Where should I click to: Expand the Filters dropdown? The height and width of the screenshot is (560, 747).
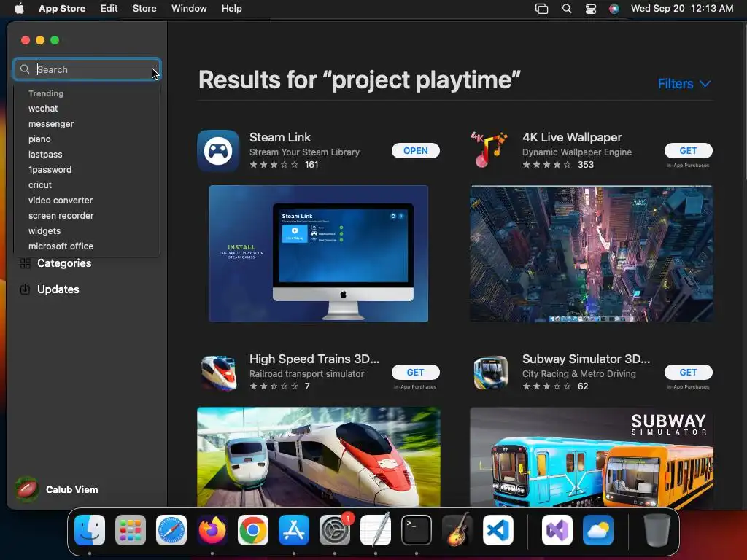[684, 84]
